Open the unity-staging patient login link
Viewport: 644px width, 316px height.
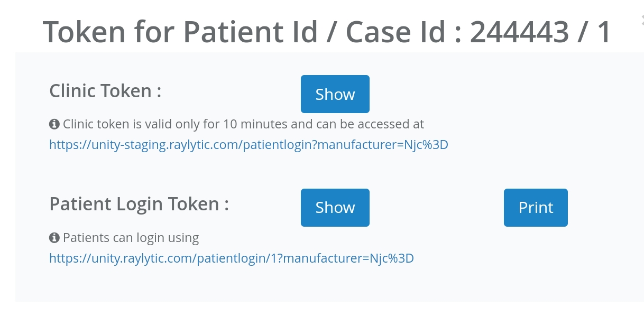click(x=249, y=145)
